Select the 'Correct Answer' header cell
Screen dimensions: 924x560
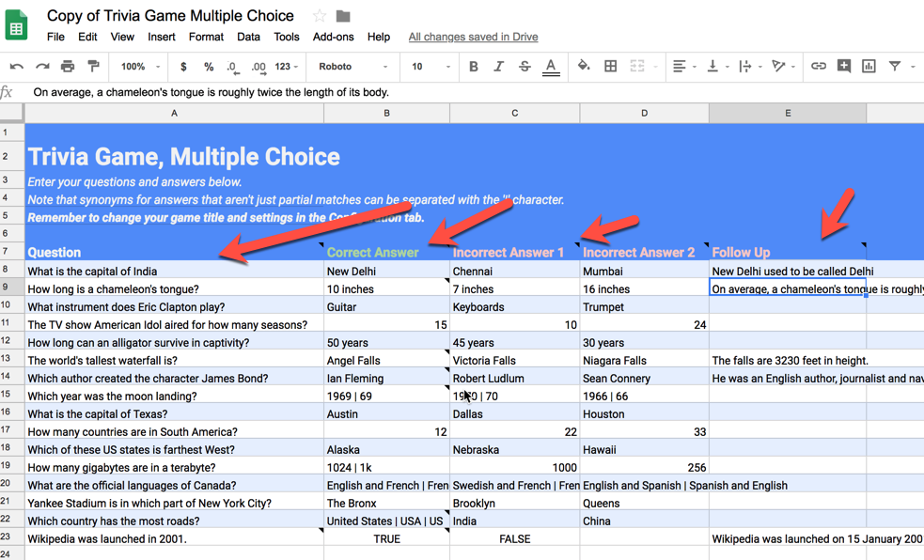386,252
